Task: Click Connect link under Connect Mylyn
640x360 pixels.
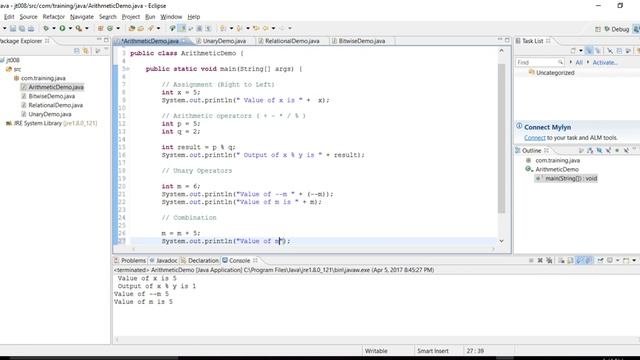Action: [x=535, y=138]
